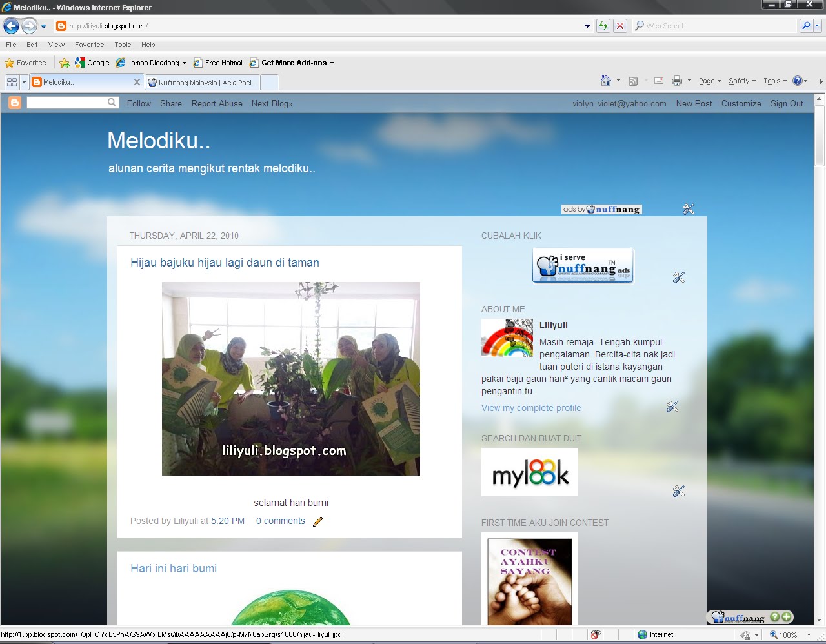Open post title Hijau bajuku hijau lagi
This screenshot has height=644, width=826.
(225, 263)
